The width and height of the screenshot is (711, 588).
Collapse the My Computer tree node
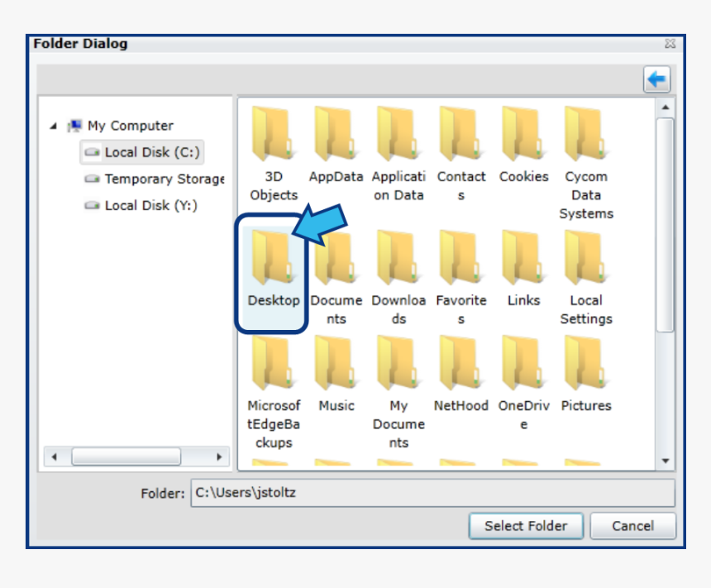click(51, 125)
